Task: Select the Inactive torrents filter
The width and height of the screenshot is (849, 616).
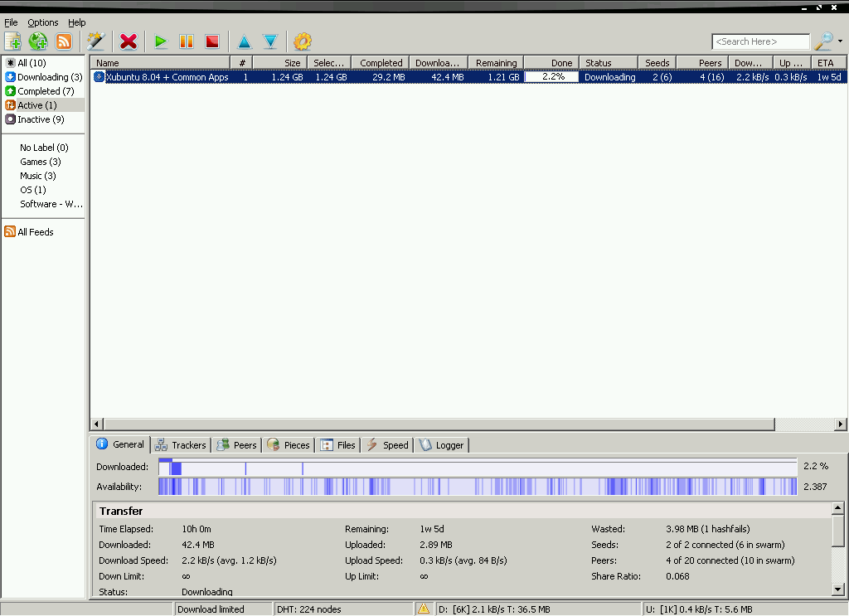Action: click(36, 119)
